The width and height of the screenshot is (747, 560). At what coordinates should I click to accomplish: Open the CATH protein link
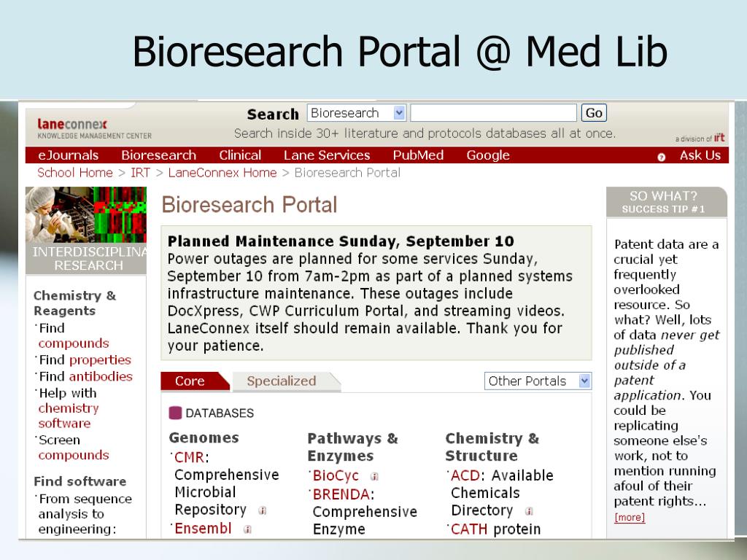click(x=469, y=529)
